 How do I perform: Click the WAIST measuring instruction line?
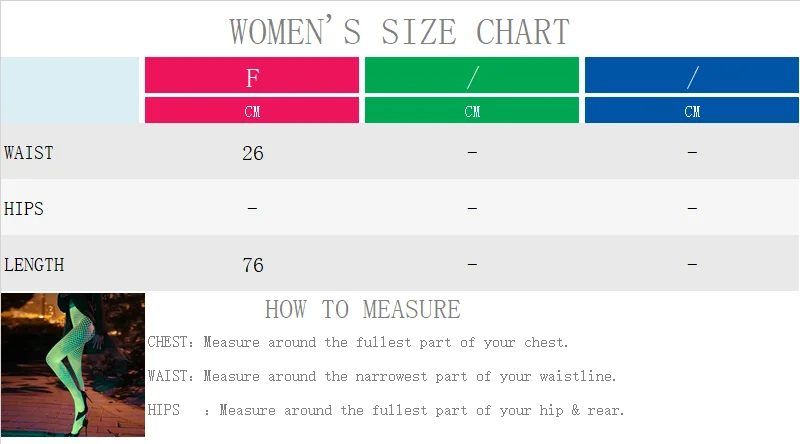(x=382, y=376)
